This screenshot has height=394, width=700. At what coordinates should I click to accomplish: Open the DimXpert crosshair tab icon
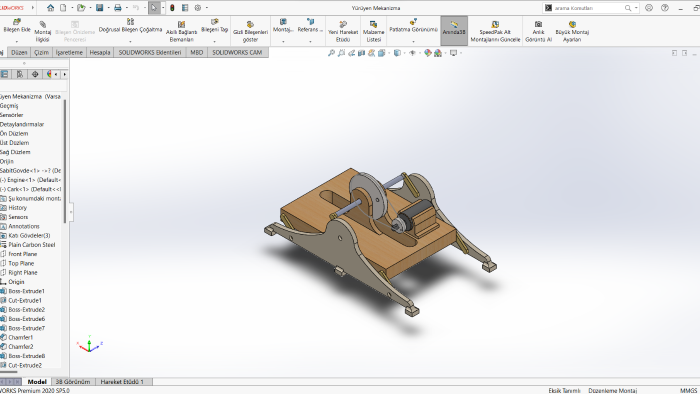click(x=35, y=74)
